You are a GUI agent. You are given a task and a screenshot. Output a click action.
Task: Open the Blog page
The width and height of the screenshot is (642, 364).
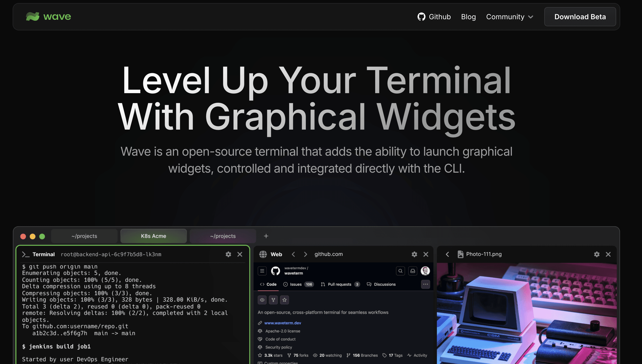tap(468, 17)
